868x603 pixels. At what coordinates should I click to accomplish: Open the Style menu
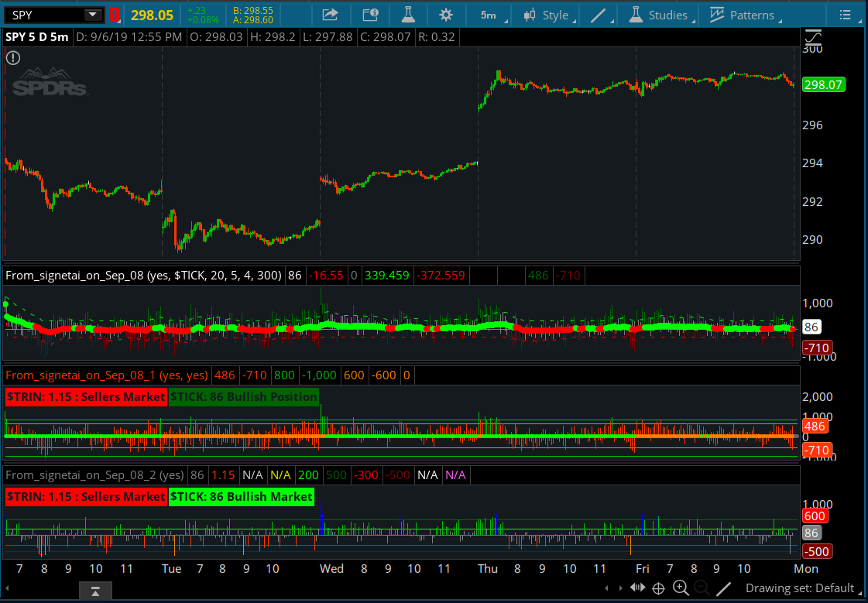(546, 15)
